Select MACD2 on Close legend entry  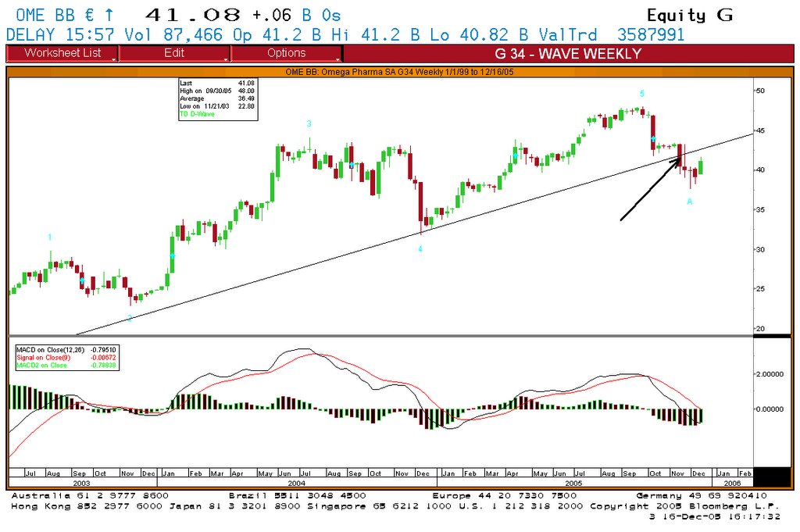pyautogui.click(x=66, y=365)
